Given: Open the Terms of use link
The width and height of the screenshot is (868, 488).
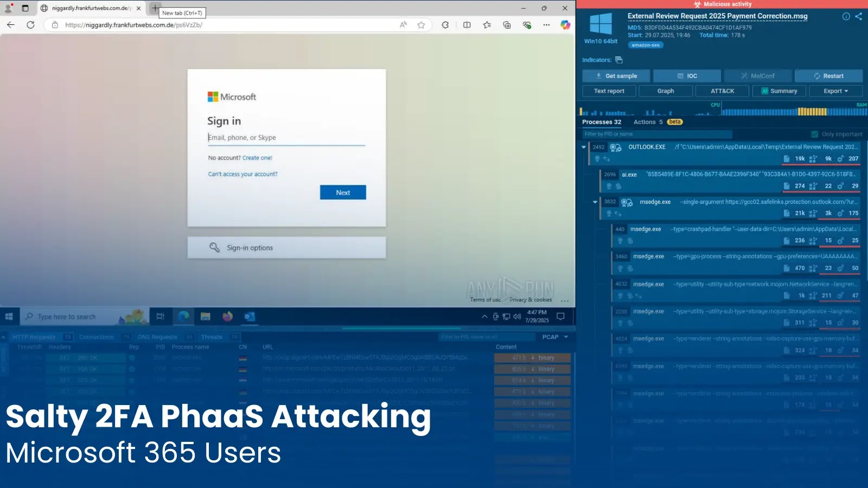Looking at the screenshot, I should (486, 300).
